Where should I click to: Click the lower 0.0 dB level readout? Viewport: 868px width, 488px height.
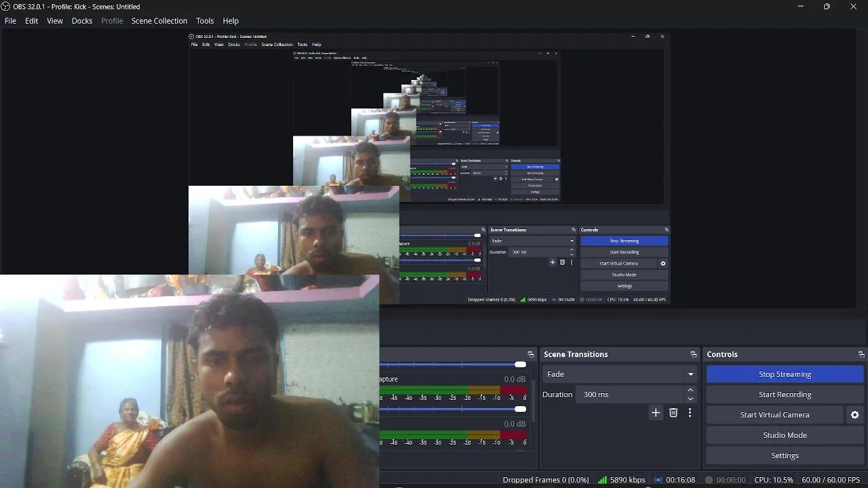coord(515,424)
